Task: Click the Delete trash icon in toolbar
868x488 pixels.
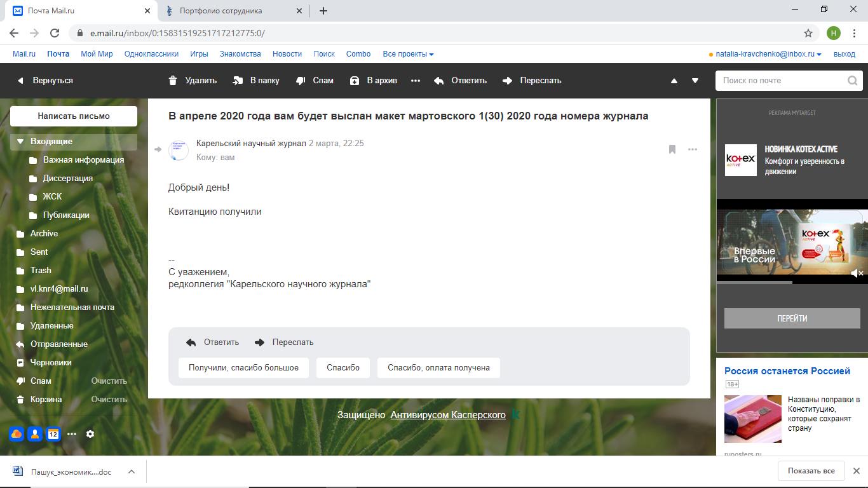Action: pyautogui.click(x=173, y=81)
